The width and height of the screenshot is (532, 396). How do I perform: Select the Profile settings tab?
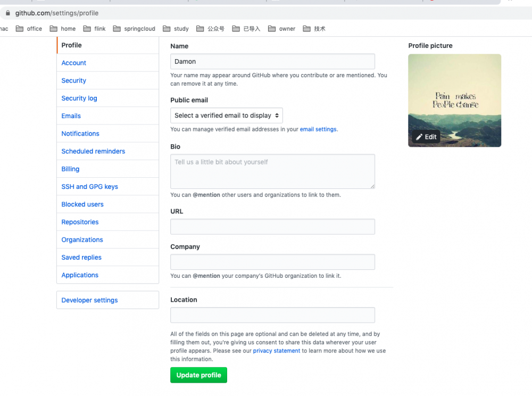point(108,45)
